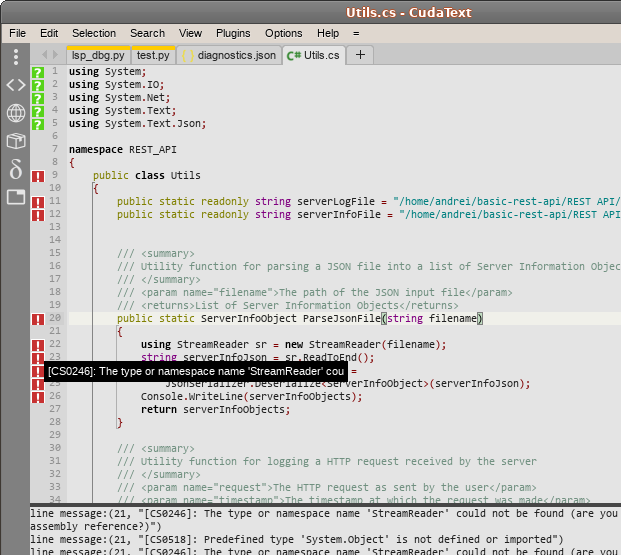Add a new tab with plus button
This screenshot has height=555, width=621.
tap(360, 55)
